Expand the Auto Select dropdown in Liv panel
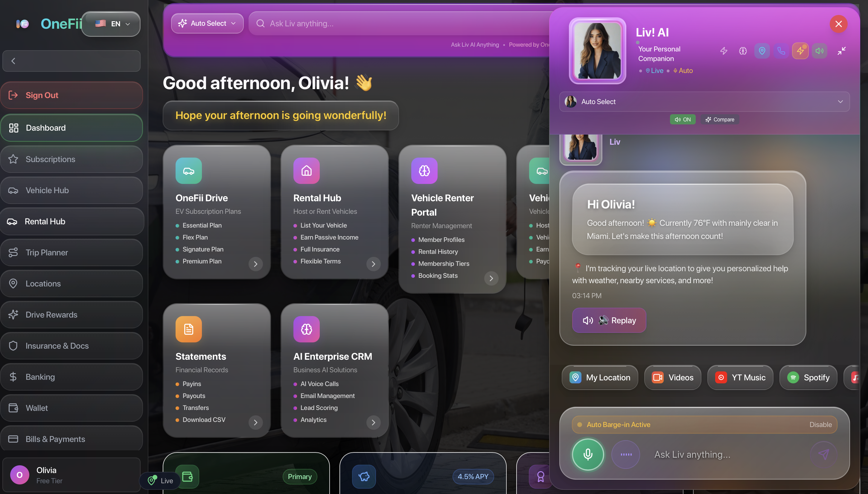This screenshot has height=494, width=868. [x=704, y=101]
